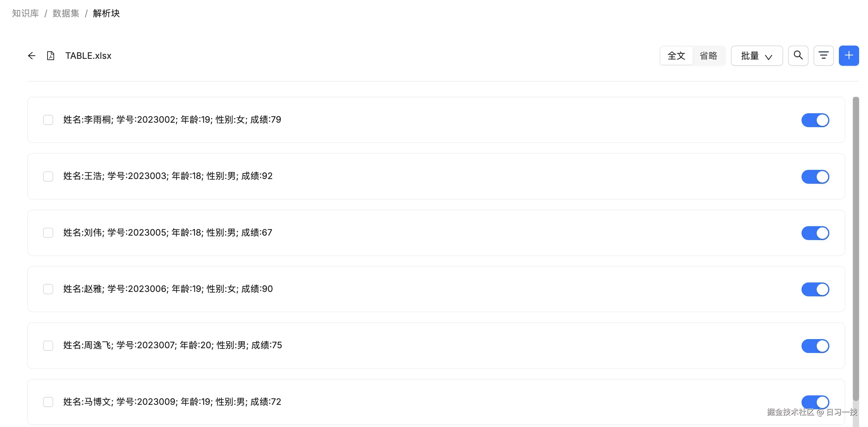Image resolution: width=868 pixels, height=427 pixels.
Task: Disable the toggle on 李雨桐's chunk
Action: tap(815, 120)
